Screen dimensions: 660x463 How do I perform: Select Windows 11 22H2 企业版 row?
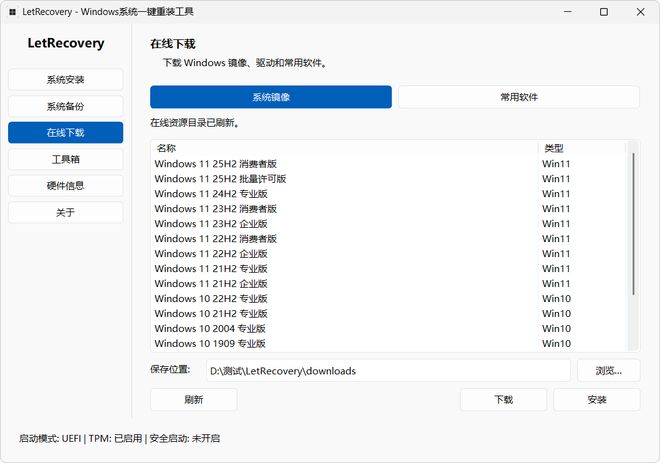point(389,253)
